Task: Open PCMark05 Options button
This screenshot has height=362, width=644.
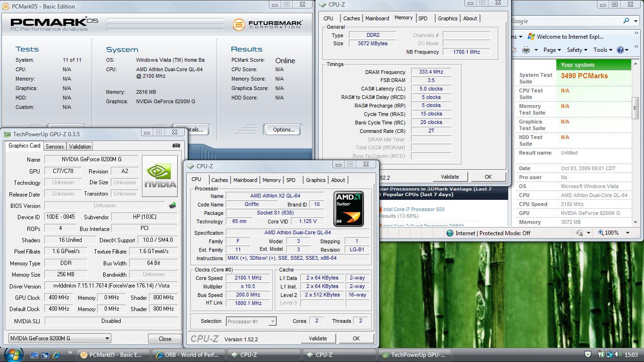Action: click(x=284, y=130)
